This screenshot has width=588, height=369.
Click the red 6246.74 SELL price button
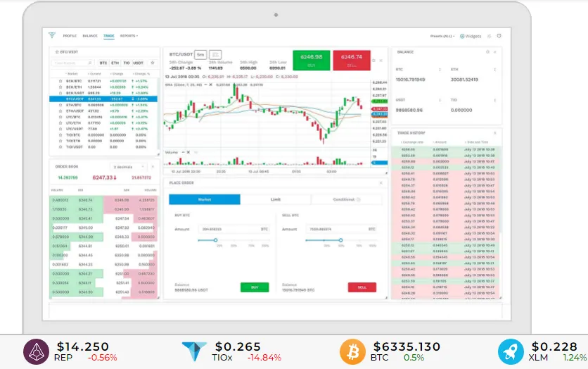352,60
